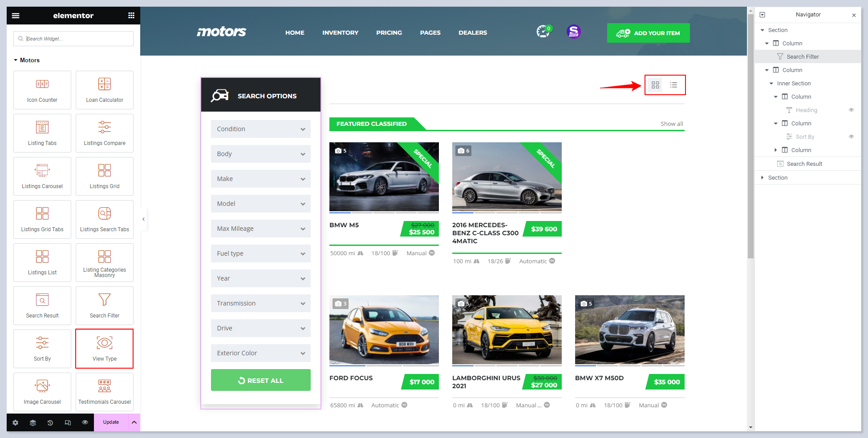
Task: Toggle visibility of Sort By element
Action: click(x=851, y=137)
